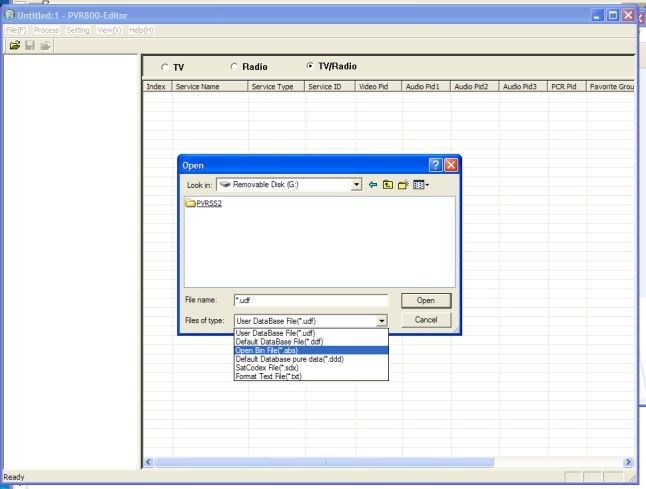Select the Radio radio button
The width and height of the screenshot is (646, 489).
click(234, 66)
